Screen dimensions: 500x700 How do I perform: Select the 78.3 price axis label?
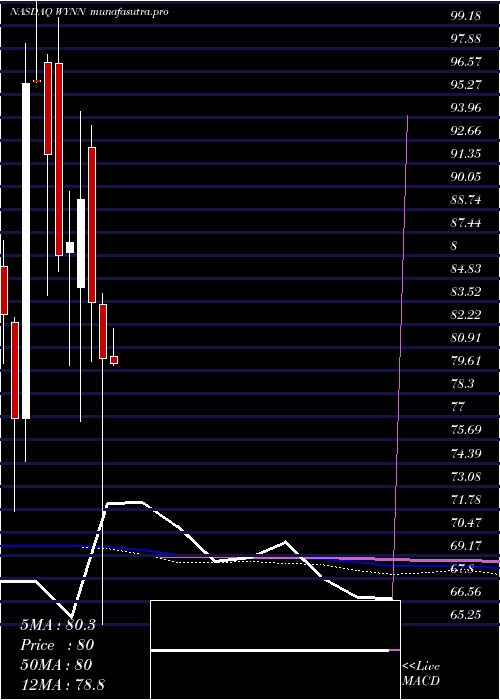tap(462, 384)
